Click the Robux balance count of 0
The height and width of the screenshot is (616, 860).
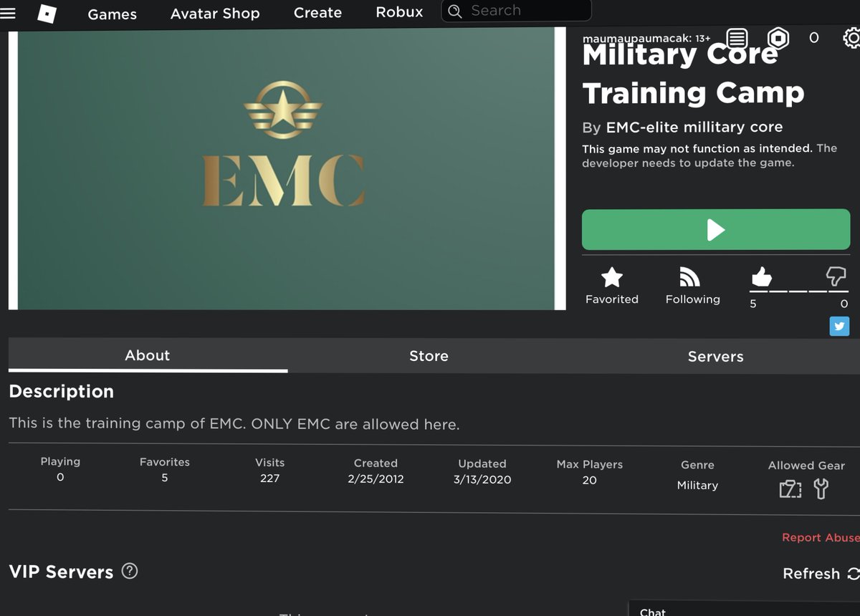(814, 37)
